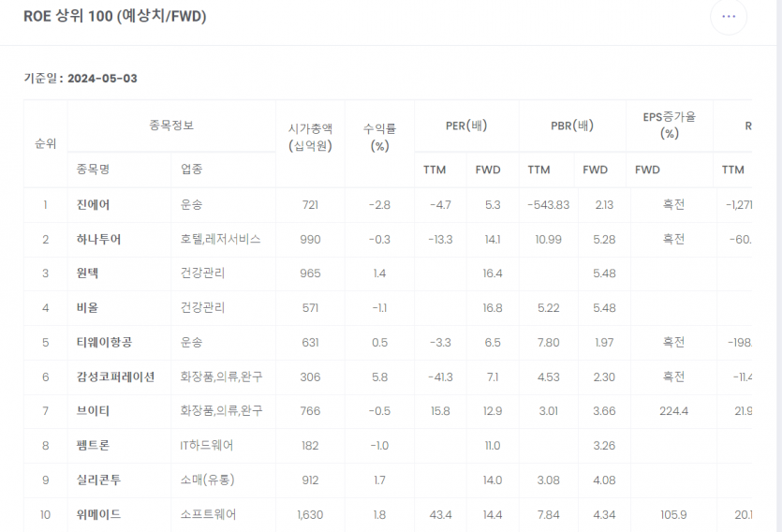Click the FWD subheader under PBR(배)
The image size is (782, 532).
click(595, 170)
